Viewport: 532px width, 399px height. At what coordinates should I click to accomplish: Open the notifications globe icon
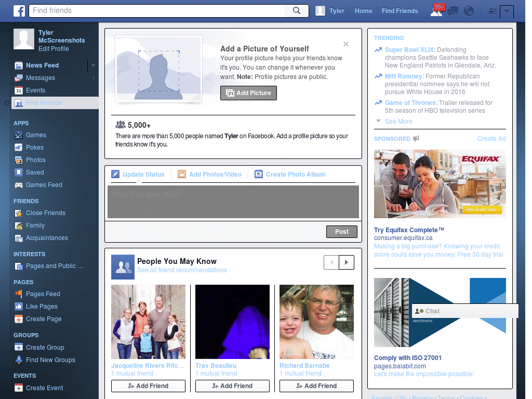(469, 11)
